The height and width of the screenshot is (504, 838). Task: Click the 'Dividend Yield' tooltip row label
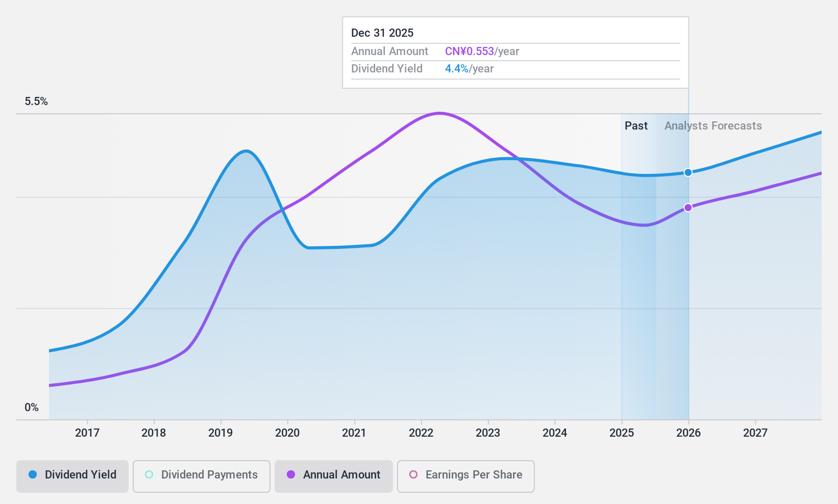[387, 69]
